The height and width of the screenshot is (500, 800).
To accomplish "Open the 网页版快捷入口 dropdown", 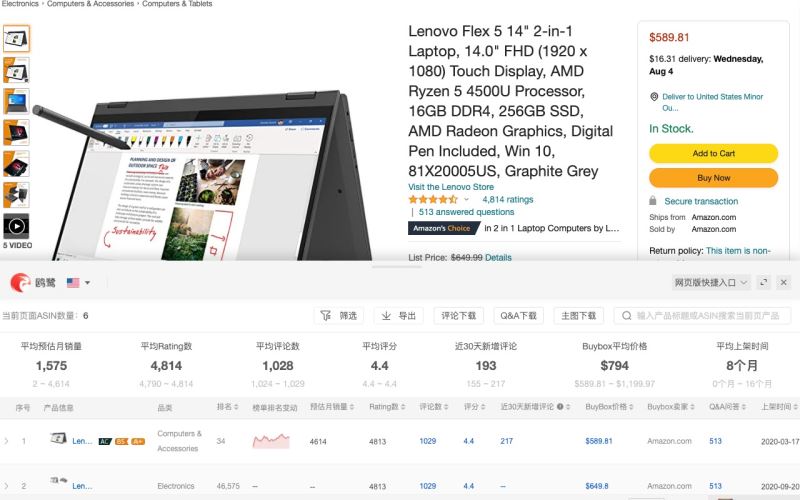I will tap(711, 282).
